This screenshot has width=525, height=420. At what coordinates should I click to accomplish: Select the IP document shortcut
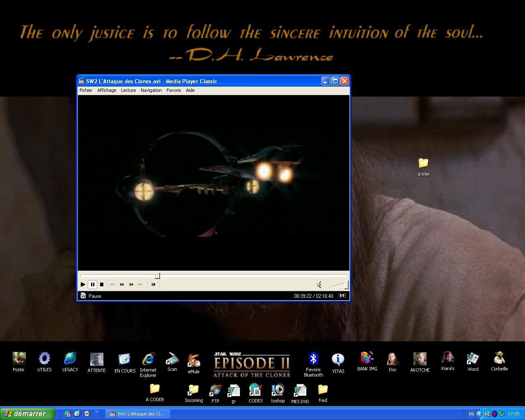tap(233, 394)
